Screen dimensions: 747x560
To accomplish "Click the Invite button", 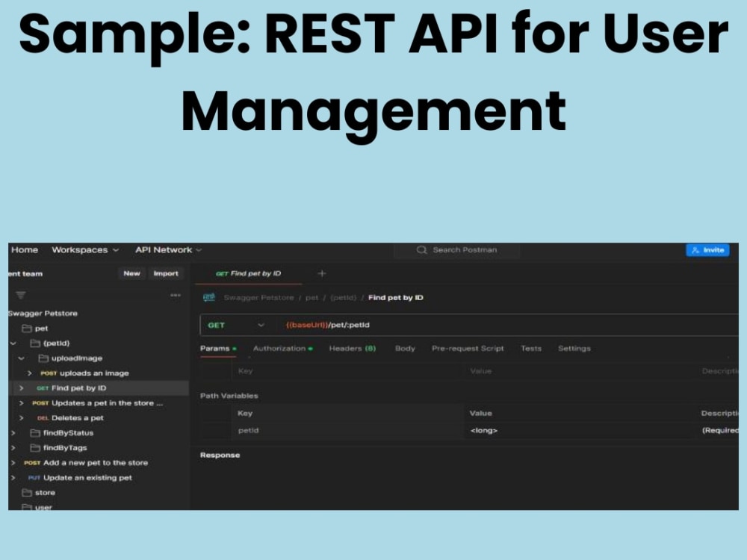I will coord(707,250).
